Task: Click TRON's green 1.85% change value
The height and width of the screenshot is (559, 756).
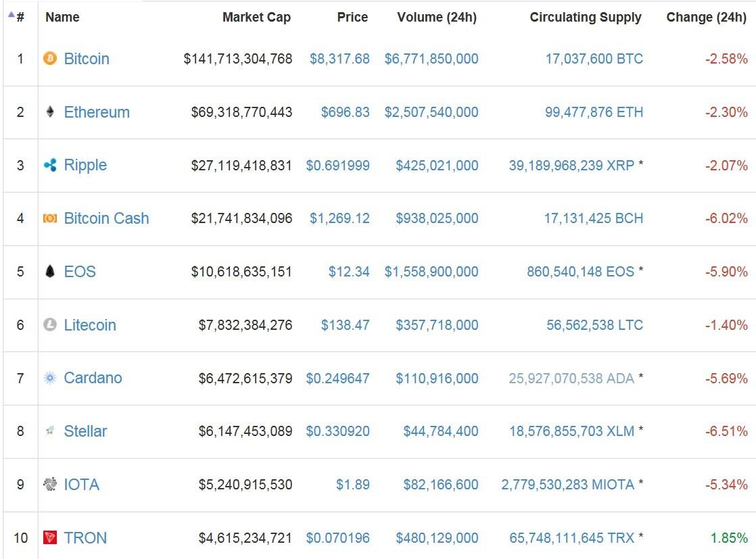Action: point(729,538)
